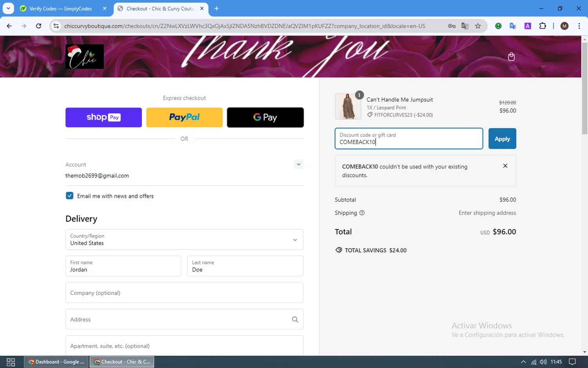Click the address search magnifier icon
Screen dimensions: 588x368
(x=295, y=319)
